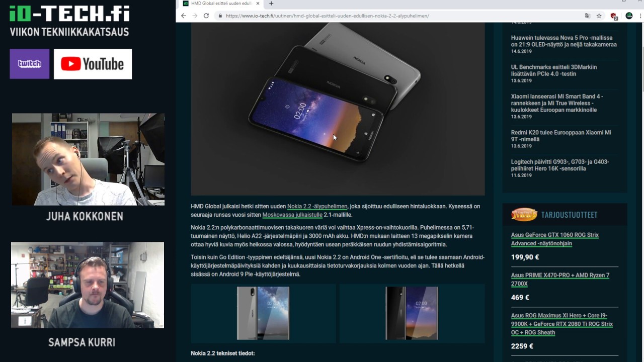Image resolution: width=644 pixels, height=362 pixels.
Task: Click Juha Kokonen's webcam feed
Action: pyautogui.click(x=88, y=159)
